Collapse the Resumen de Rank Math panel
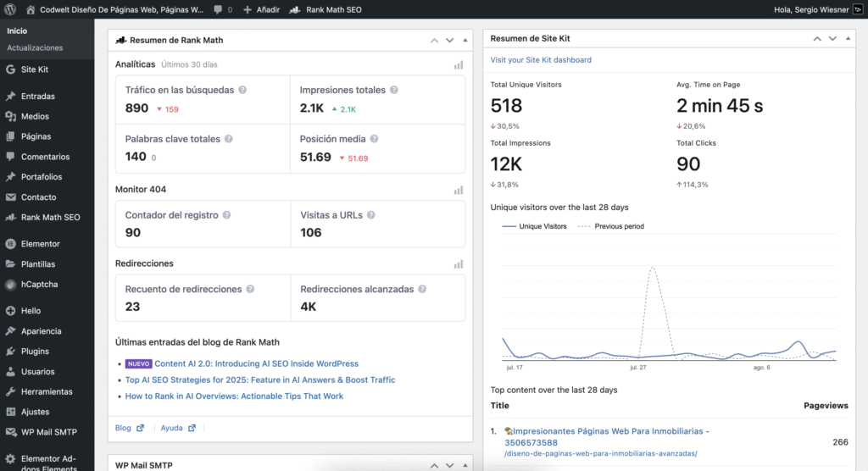 (x=465, y=40)
